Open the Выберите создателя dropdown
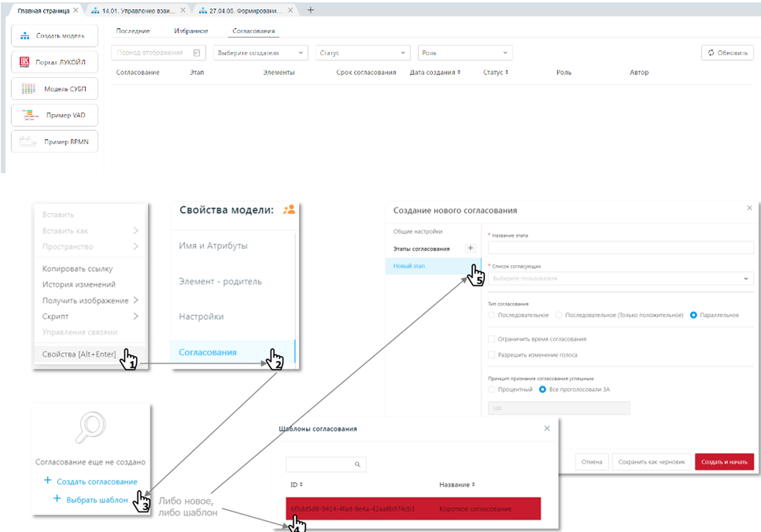Image resolution: width=761 pixels, height=532 pixels. click(260, 53)
